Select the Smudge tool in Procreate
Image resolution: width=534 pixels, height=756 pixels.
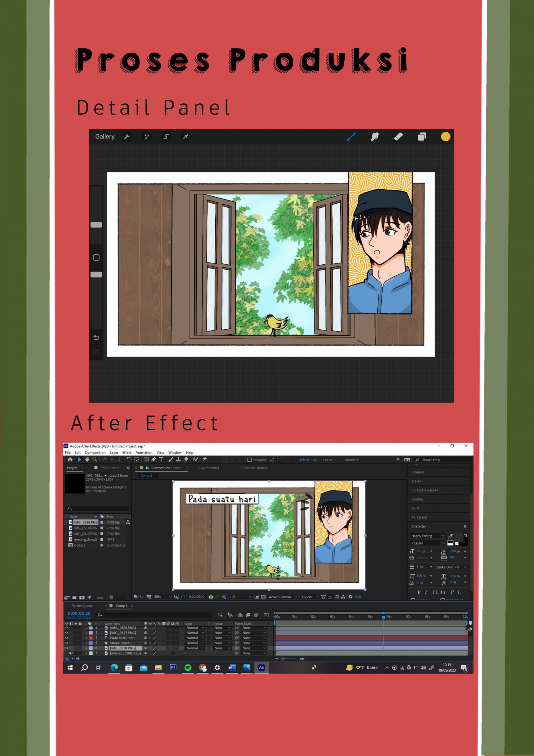[x=374, y=137]
